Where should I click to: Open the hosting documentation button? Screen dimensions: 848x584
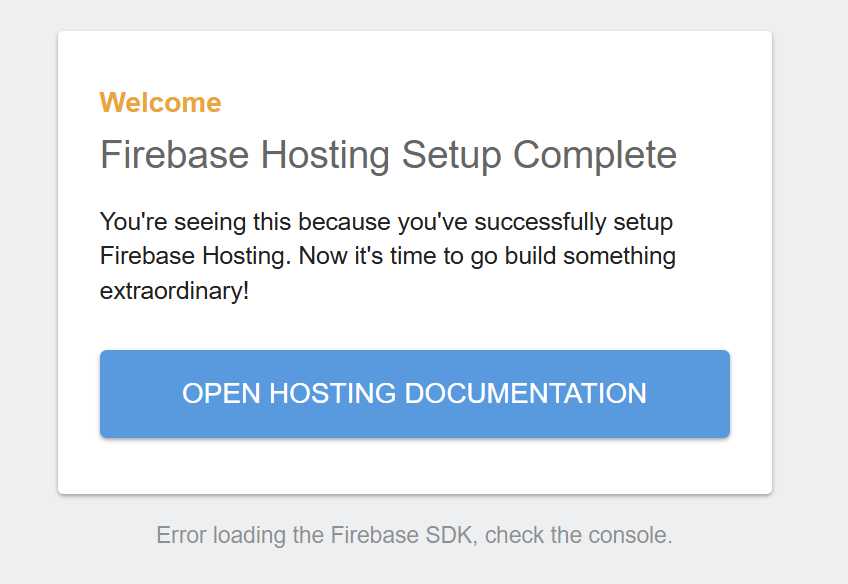click(x=414, y=394)
